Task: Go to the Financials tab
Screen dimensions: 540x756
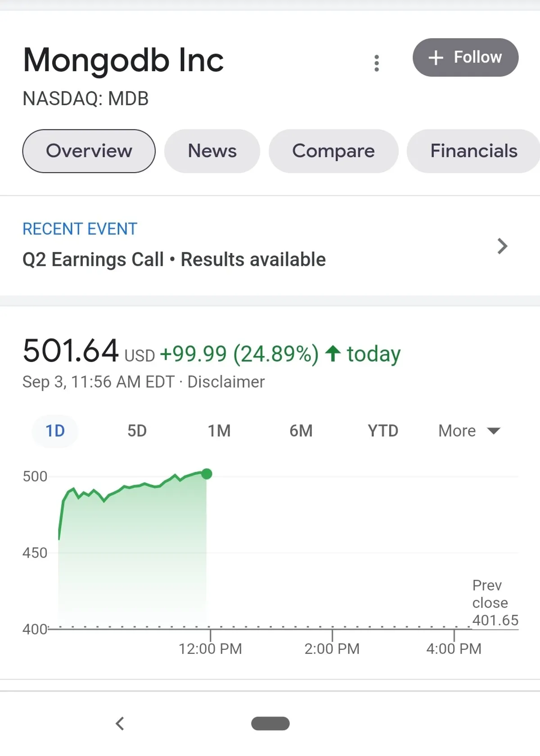Action: point(473,151)
